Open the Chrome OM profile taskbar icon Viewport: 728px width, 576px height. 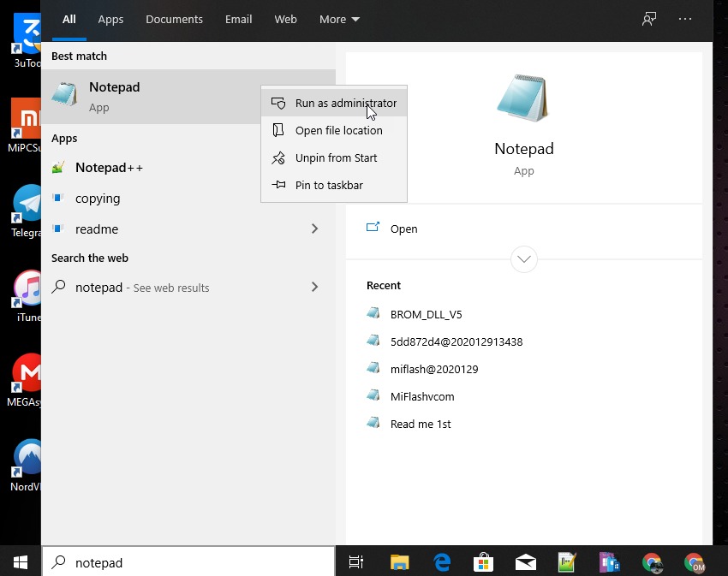coord(695,562)
